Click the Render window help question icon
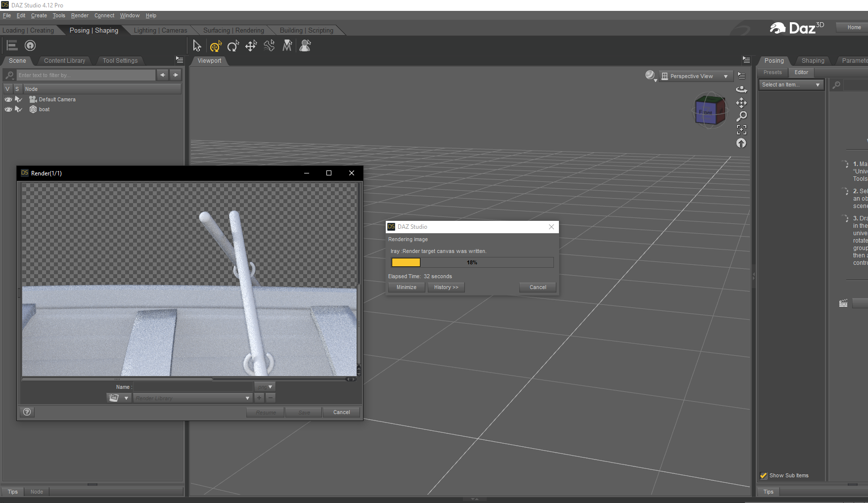Screen dimensions: 868x503 [x=27, y=412]
